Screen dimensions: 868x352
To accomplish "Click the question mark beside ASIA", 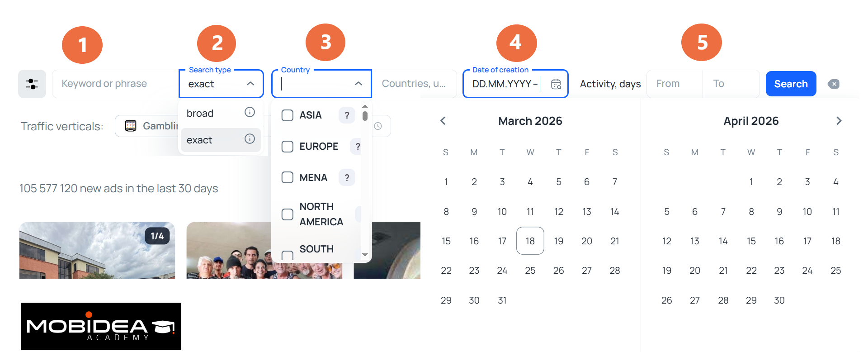I will point(347,115).
